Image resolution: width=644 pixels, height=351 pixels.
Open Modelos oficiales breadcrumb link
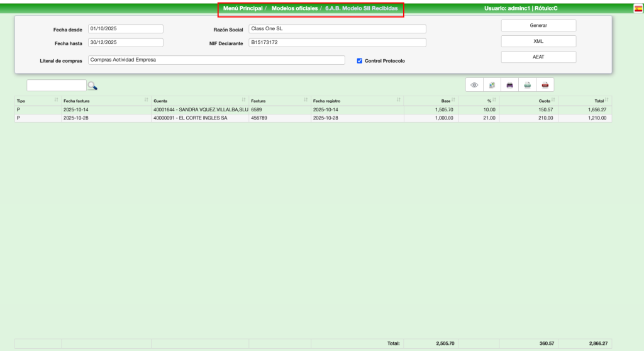pyautogui.click(x=294, y=9)
